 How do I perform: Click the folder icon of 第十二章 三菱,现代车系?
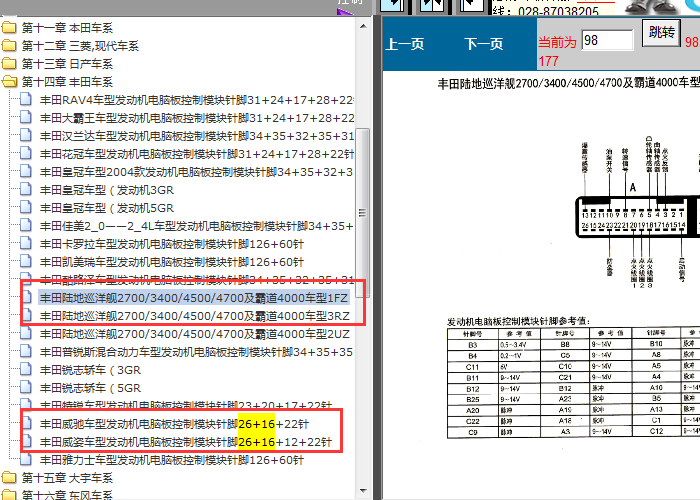click(x=9, y=46)
